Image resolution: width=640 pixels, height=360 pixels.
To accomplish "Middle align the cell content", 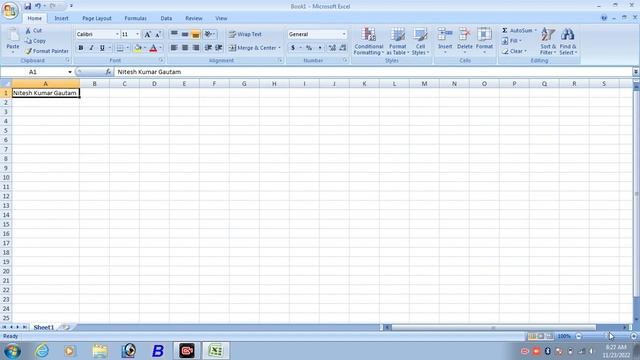I will point(185,34).
